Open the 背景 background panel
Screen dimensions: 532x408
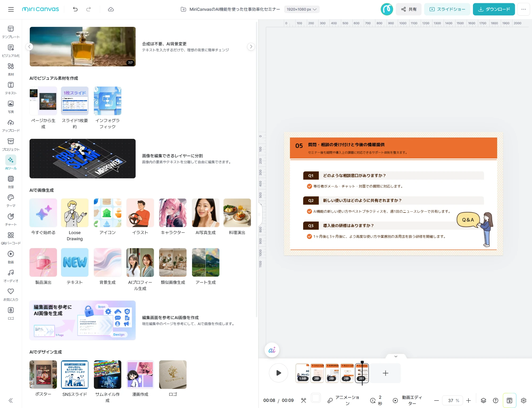11,182
